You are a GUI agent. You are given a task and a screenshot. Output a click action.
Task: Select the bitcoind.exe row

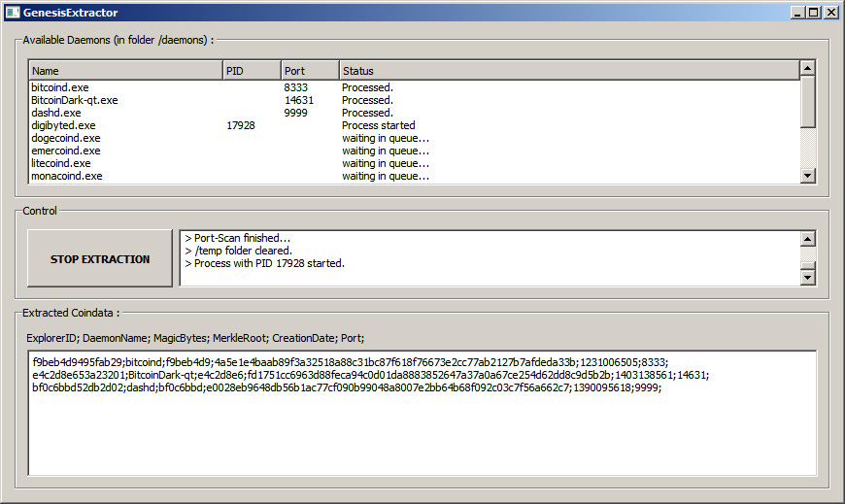415,87
